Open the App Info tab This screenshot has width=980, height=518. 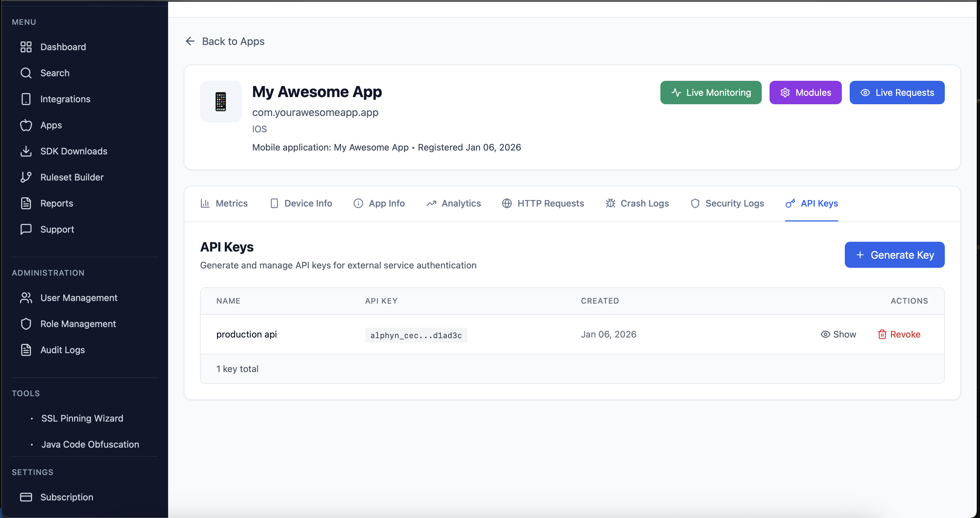pyautogui.click(x=379, y=204)
